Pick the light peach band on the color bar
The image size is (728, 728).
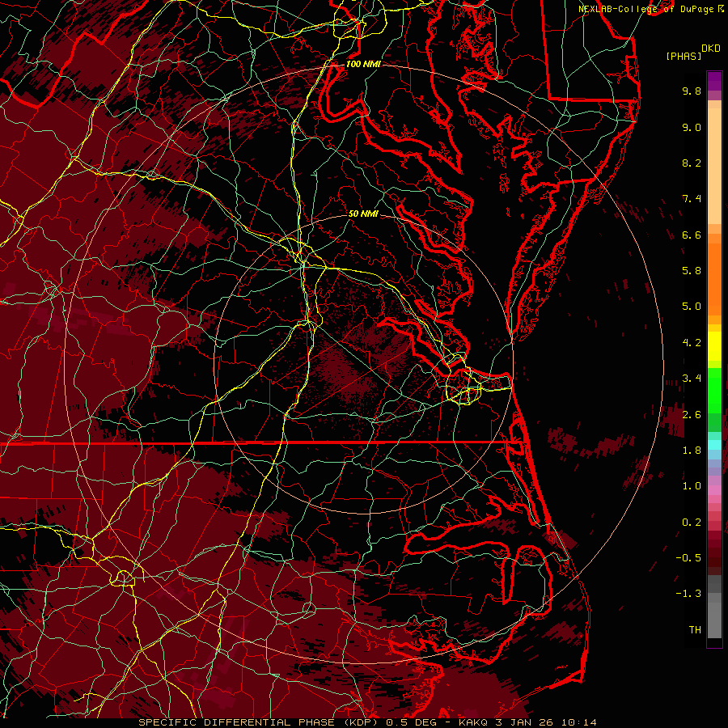(714, 166)
